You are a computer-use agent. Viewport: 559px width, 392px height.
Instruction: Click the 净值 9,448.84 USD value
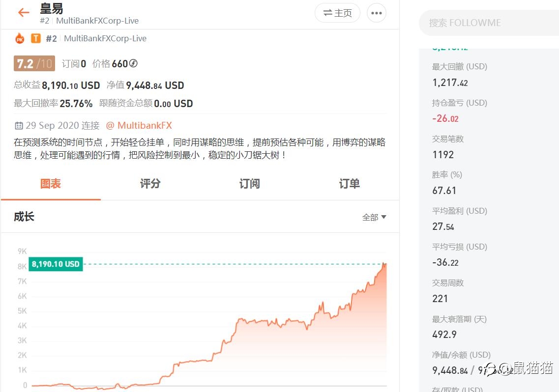[x=155, y=85]
